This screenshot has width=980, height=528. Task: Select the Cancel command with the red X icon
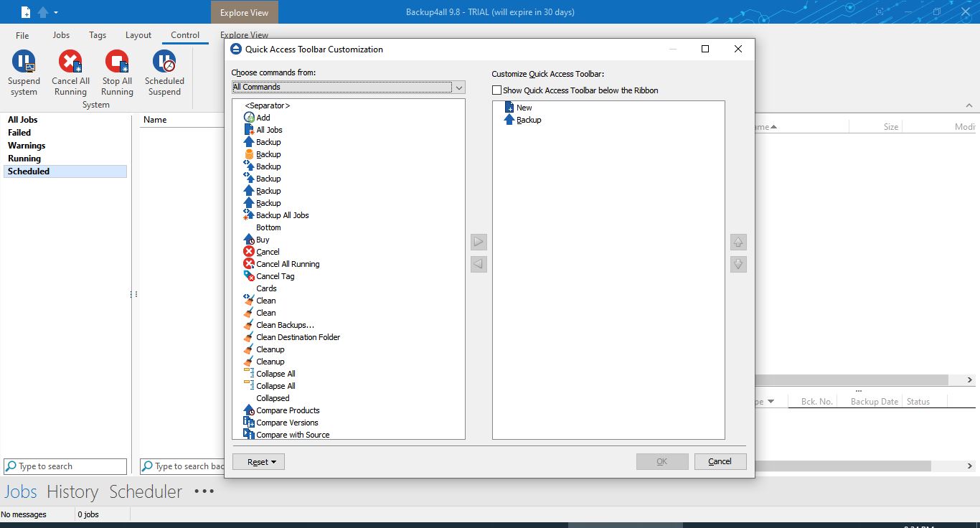pos(261,252)
